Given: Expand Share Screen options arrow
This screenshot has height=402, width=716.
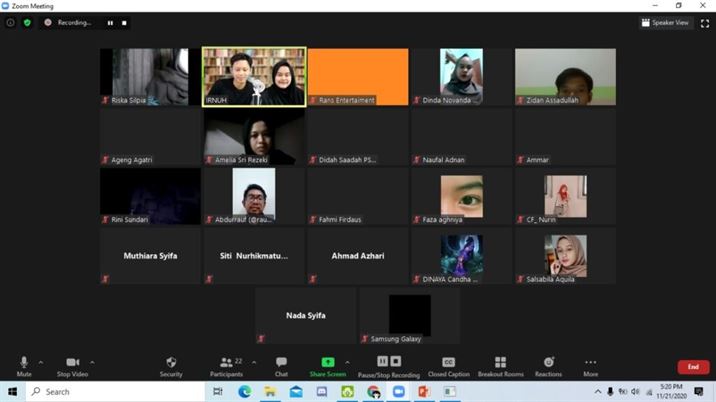Looking at the screenshot, I should (347, 362).
